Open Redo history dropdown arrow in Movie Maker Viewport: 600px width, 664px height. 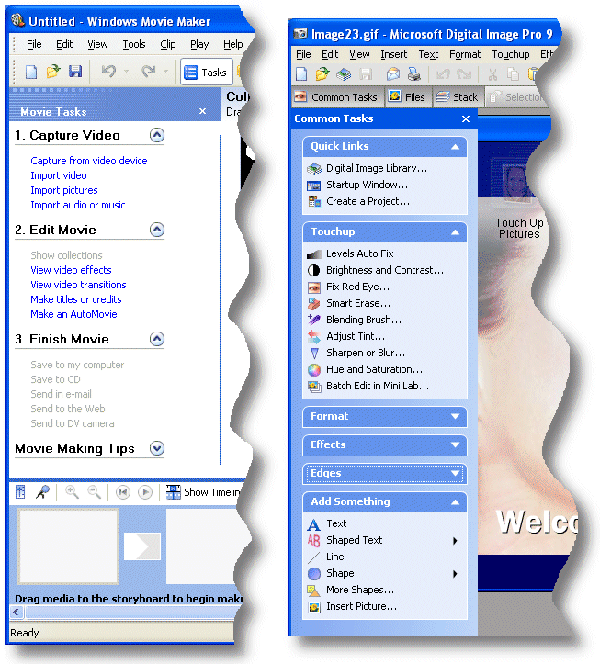point(166,72)
